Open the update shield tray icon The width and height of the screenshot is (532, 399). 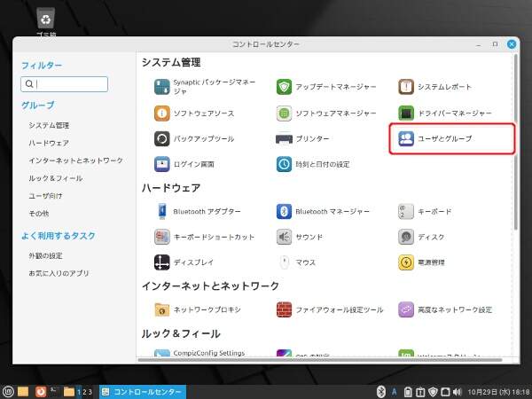433,392
